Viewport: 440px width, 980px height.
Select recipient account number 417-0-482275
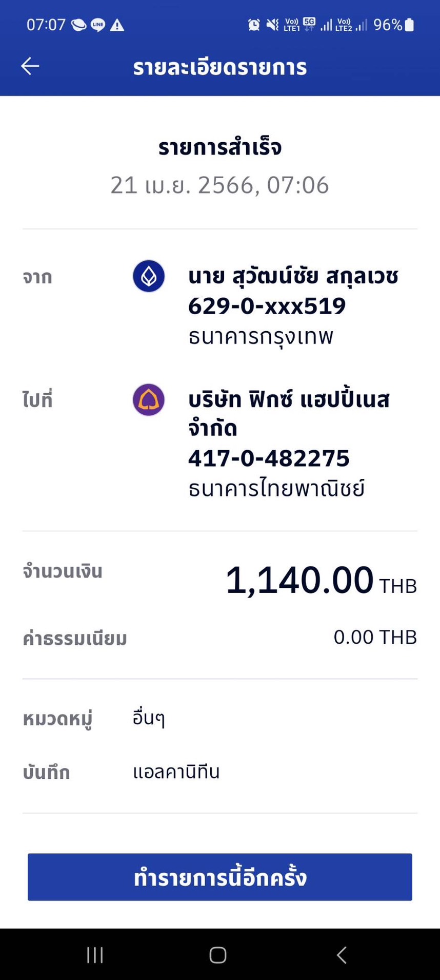tap(269, 458)
